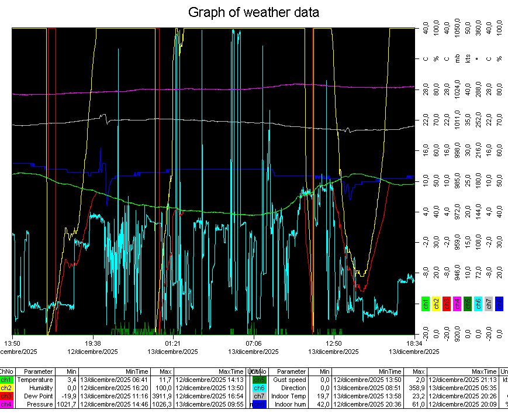This screenshot has height=420, width=508.
Task: Click the green ch1 swatch in chart legend
Action: 426,303
